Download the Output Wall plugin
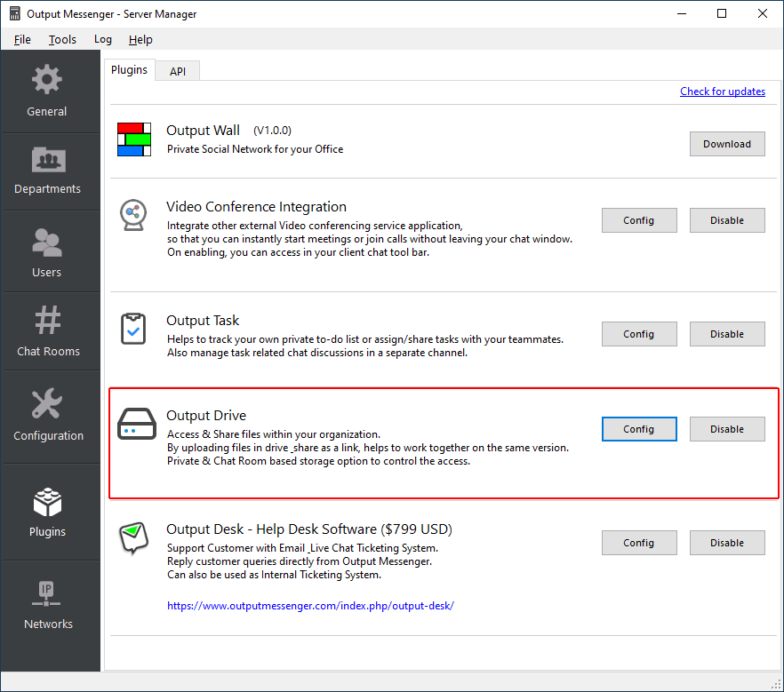This screenshot has height=692, width=784. pos(727,144)
